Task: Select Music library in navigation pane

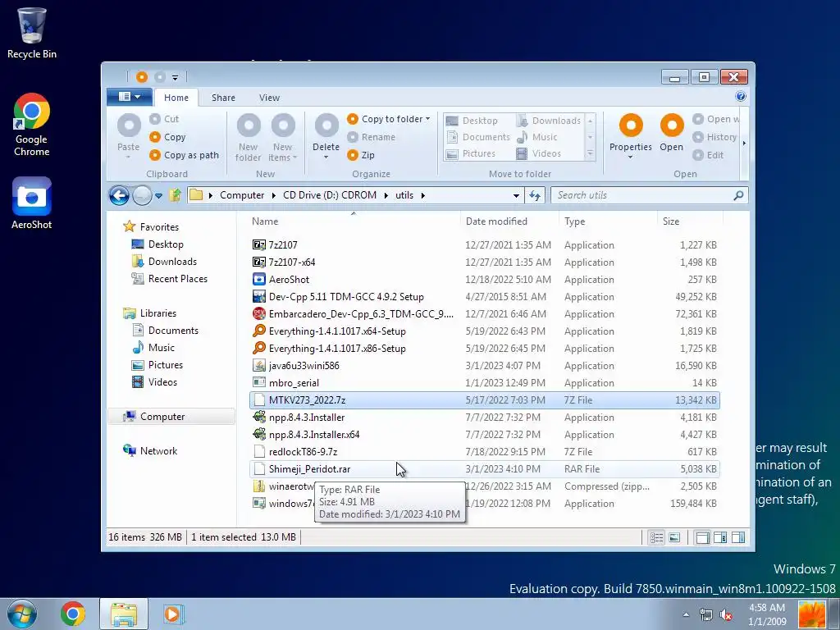Action: point(161,348)
